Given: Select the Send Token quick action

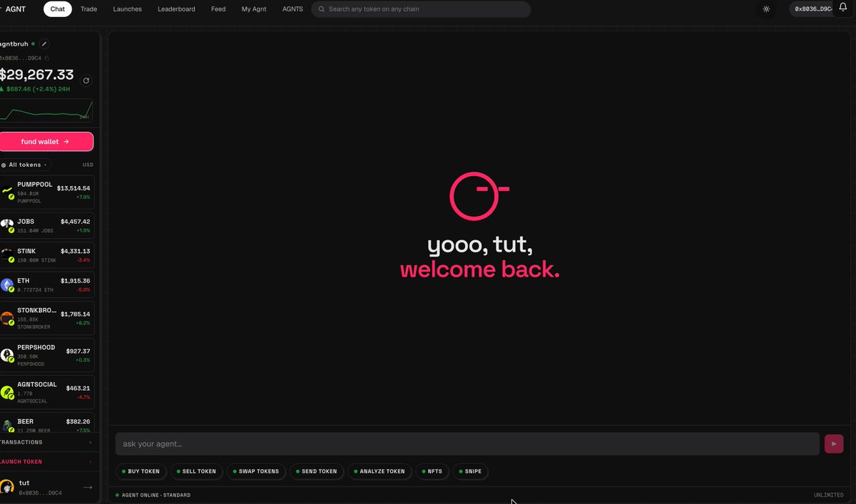Looking at the screenshot, I should (x=315, y=471).
